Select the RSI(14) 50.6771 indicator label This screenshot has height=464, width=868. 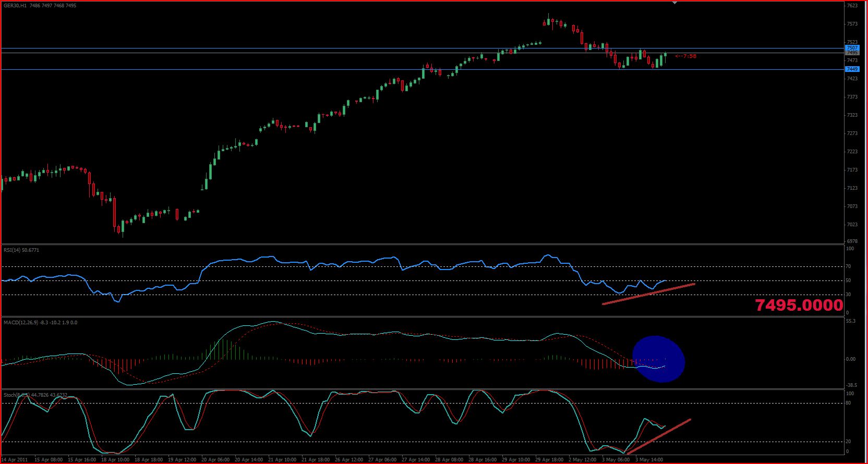[x=21, y=250]
